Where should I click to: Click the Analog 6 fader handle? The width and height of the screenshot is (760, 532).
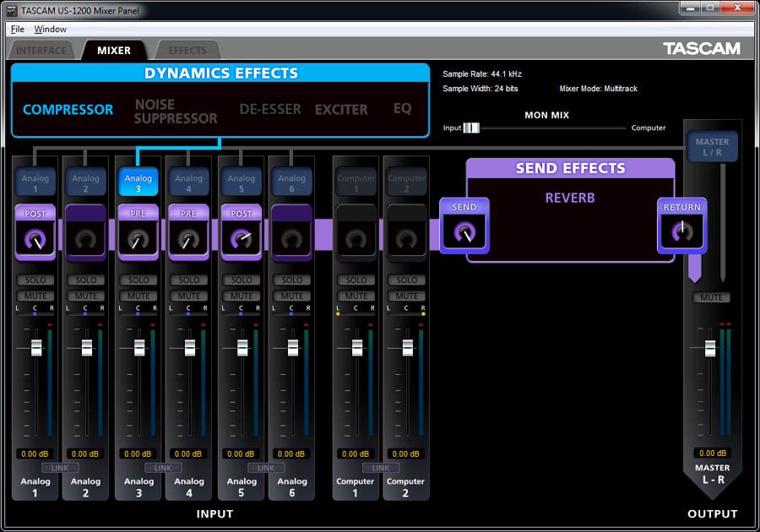pos(293,348)
